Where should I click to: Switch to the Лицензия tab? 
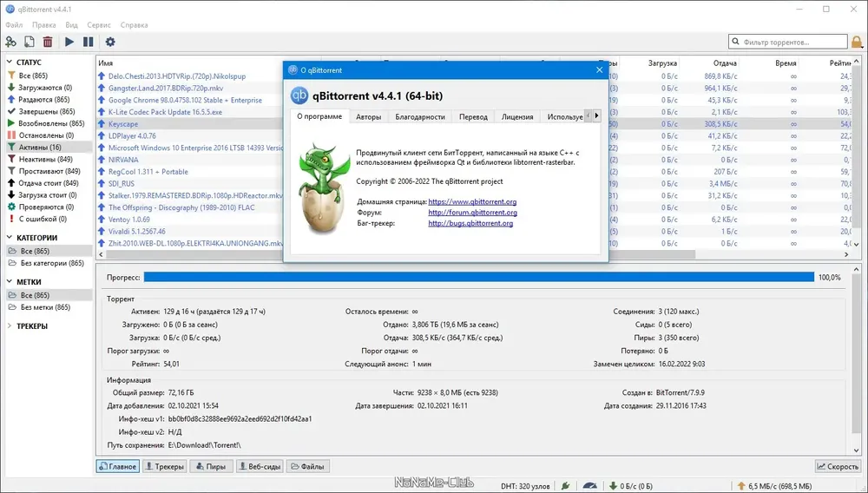pyautogui.click(x=517, y=117)
